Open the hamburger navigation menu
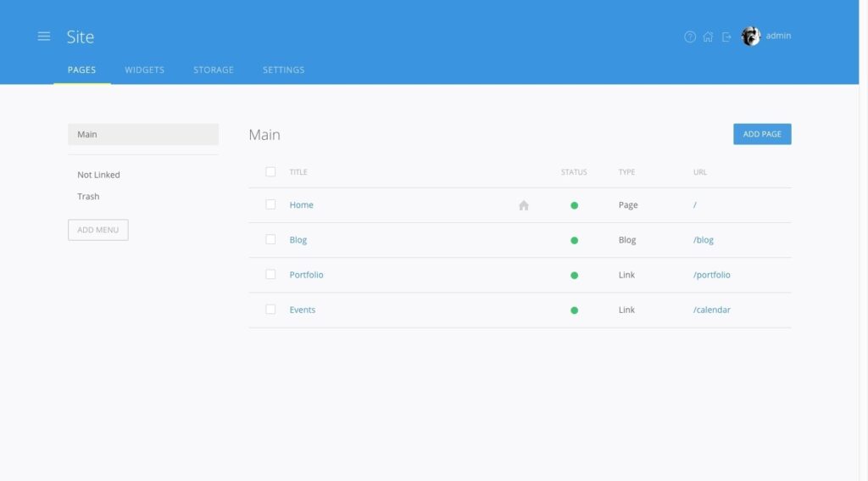 pyautogui.click(x=44, y=36)
